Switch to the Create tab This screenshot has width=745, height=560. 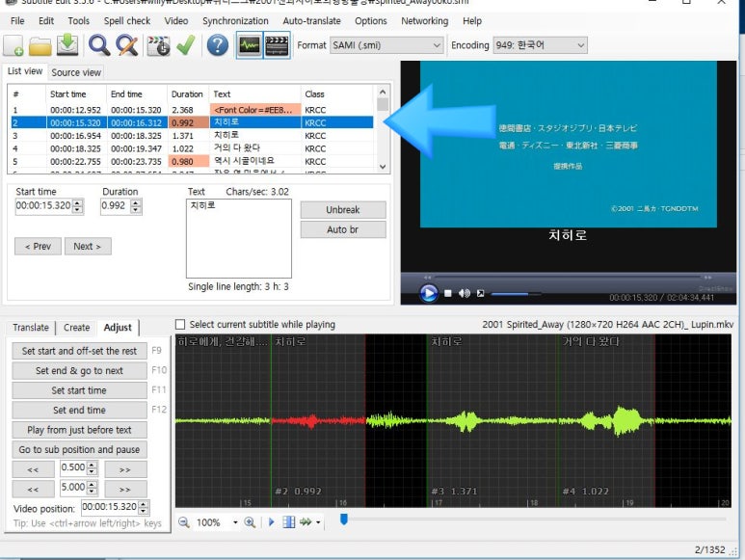click(x=76, y=328)
